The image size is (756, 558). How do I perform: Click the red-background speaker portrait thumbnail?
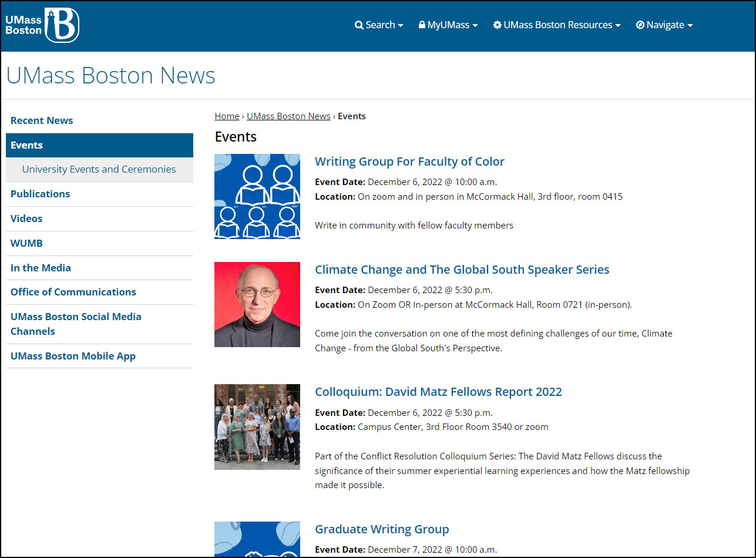[257, 304]
